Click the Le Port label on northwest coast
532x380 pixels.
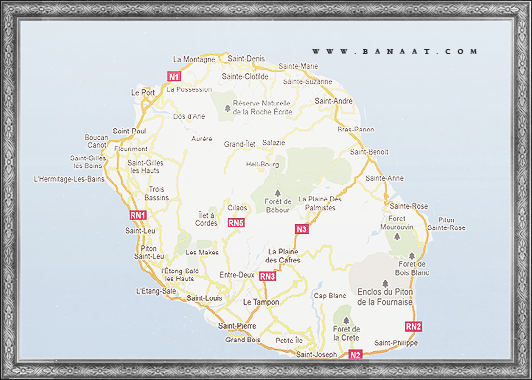coord(143,92)
